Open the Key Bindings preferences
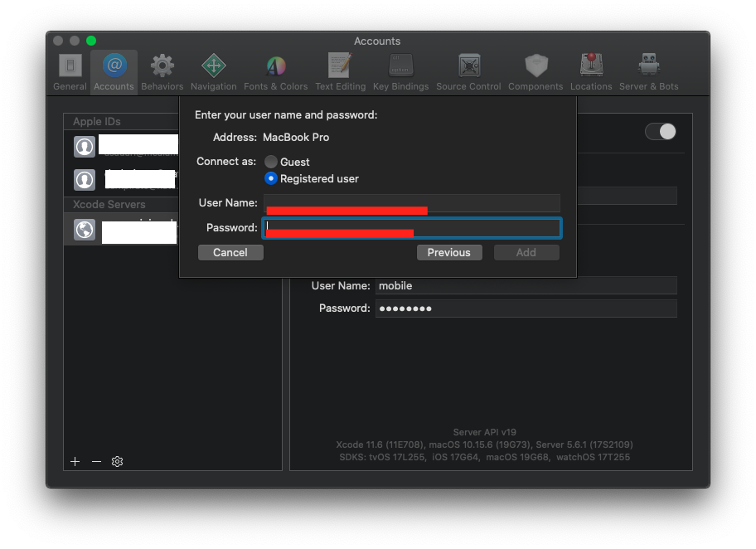Viewport: 756px width, 549px height. tap(400, 72)
